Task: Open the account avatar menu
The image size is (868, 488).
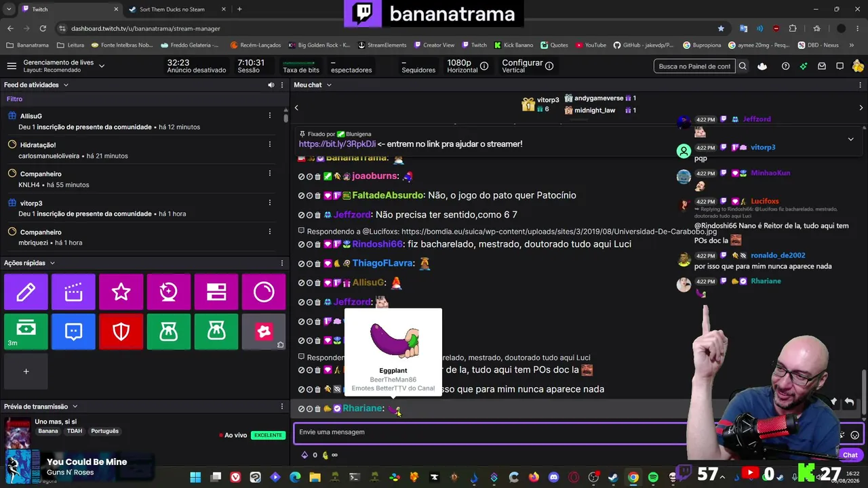Action: (858, 66)
